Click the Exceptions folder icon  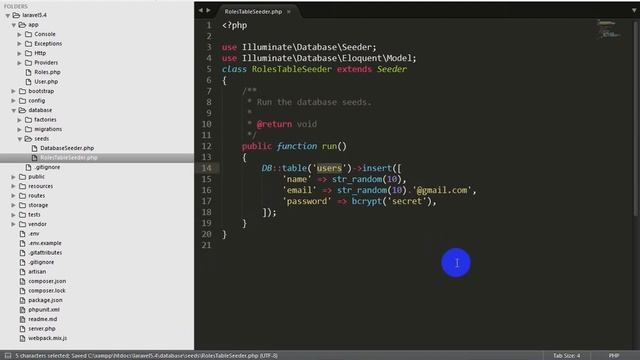(x=28, y=44)
